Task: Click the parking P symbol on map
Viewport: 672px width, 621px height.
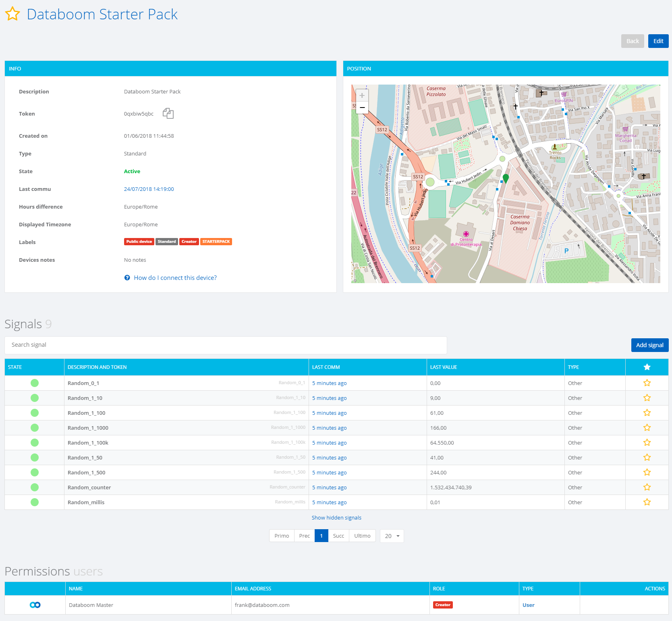Action: 566,251
